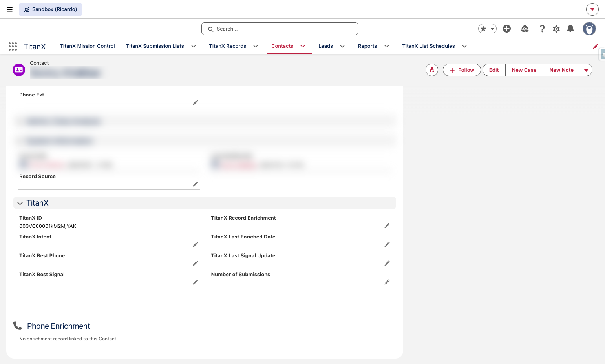Edit TitanX Best Phone pencil icon

pos(196,263)
